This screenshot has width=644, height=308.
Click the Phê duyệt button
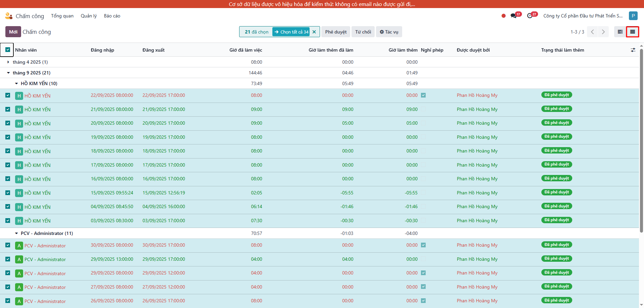click(x=336, y=32)
